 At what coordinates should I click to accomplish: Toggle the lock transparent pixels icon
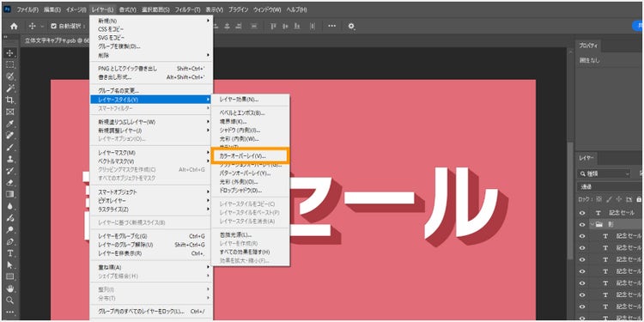pyautogui.click(x=598, y=199)
